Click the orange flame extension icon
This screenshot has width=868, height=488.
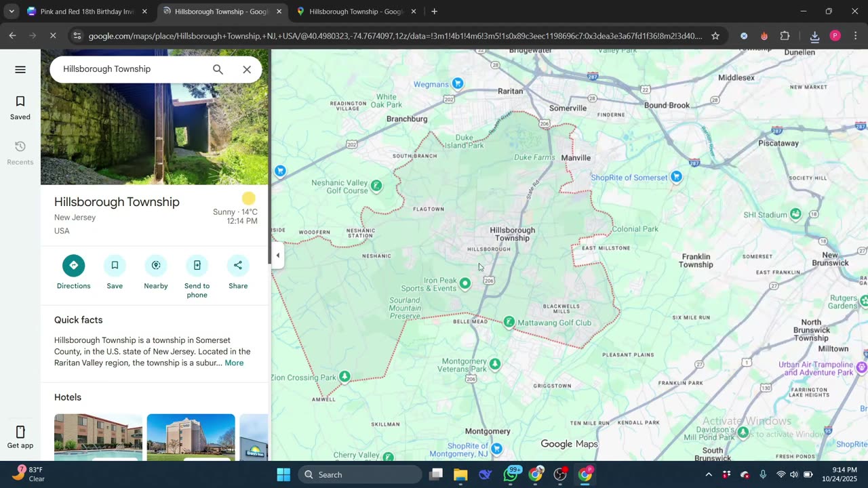(x=764, y=36)
